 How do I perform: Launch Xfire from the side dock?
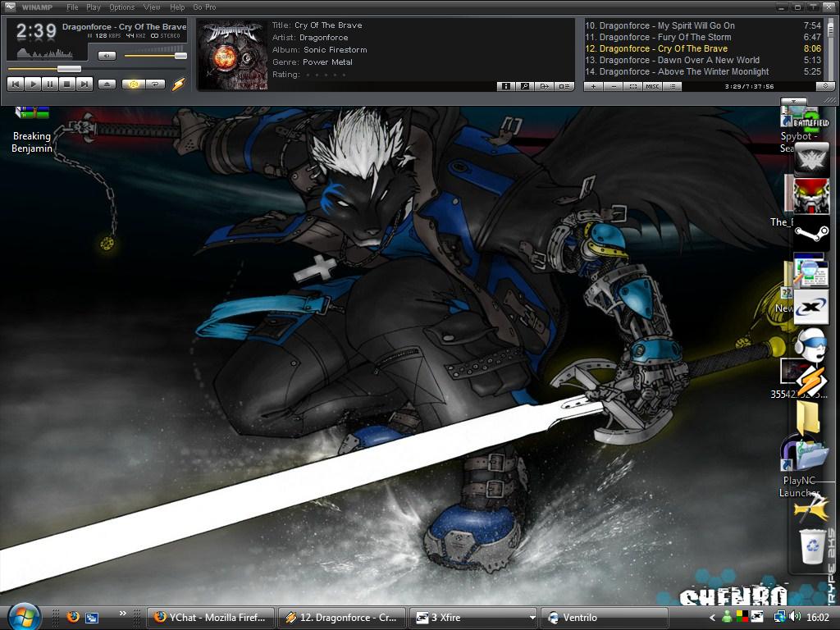811,307
